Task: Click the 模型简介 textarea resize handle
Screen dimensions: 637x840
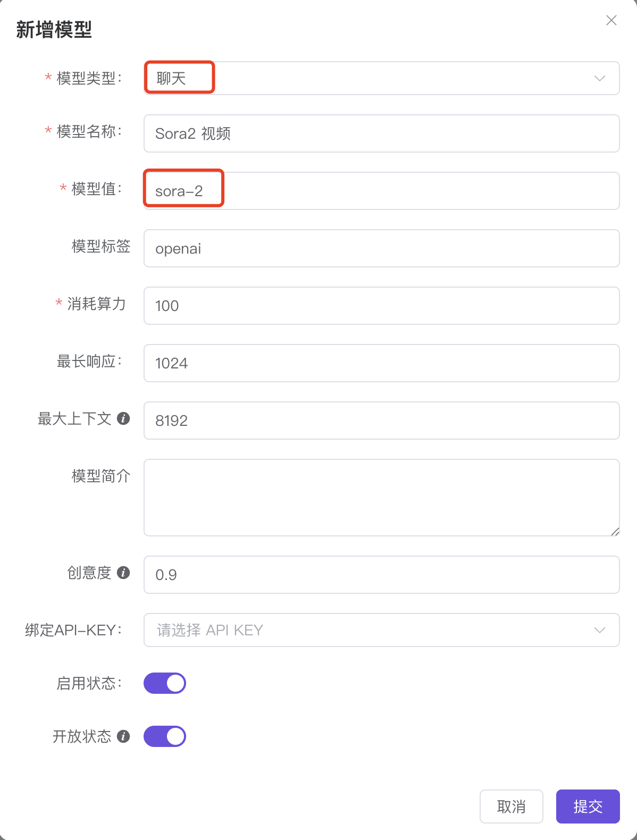Action: coord(615,532)
